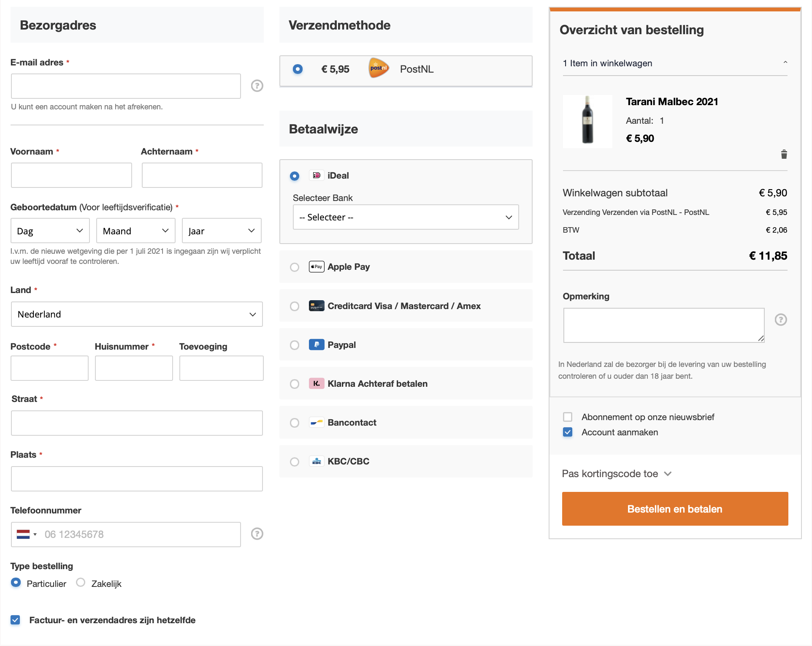Click Bestellen en betalen button

675,509
